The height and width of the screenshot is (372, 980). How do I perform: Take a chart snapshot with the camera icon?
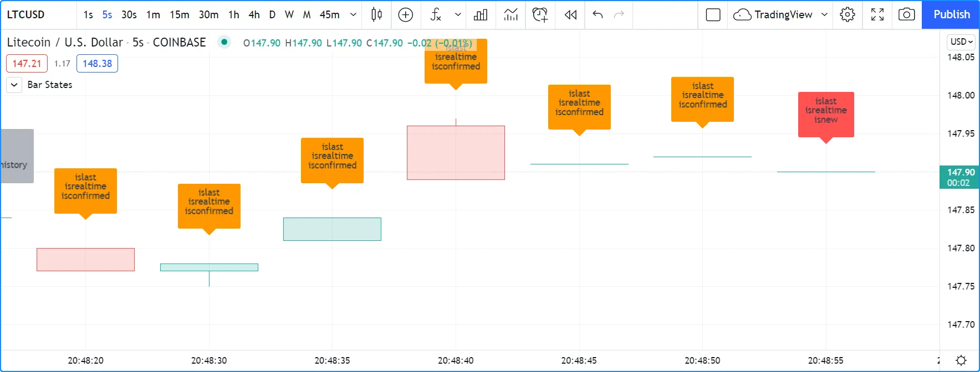906,15
